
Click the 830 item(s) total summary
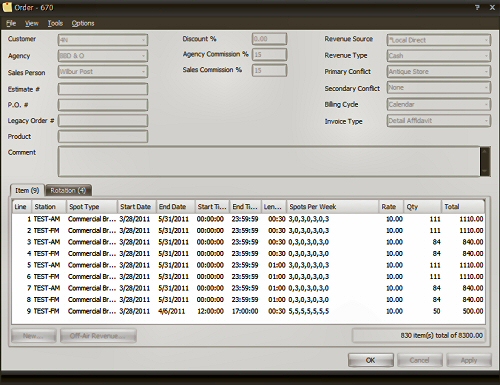point(419,336)
